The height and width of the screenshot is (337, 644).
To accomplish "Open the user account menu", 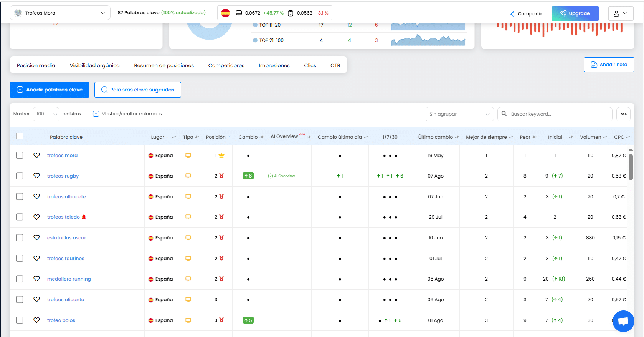I will click(x=620, y=13).
